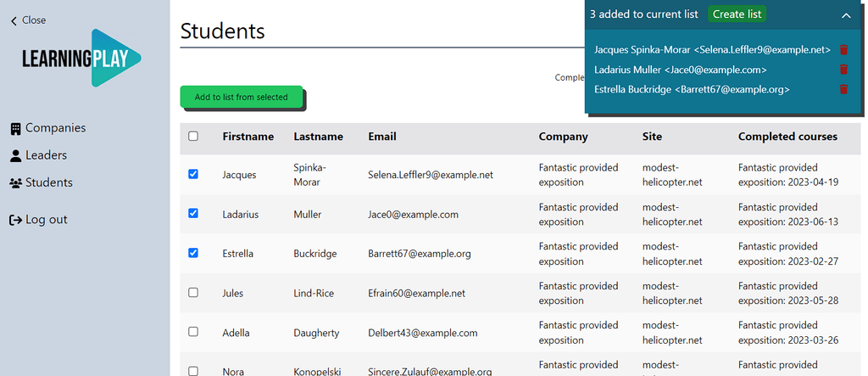Click Add to list from selected
The image size is (868, 376).
[x=241, y=97]
